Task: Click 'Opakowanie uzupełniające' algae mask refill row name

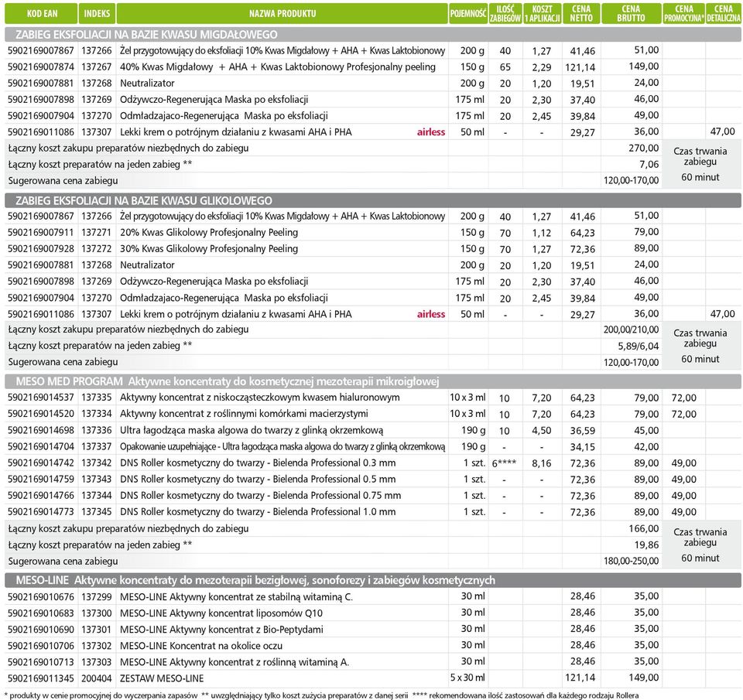Action: tap(282, 446)
